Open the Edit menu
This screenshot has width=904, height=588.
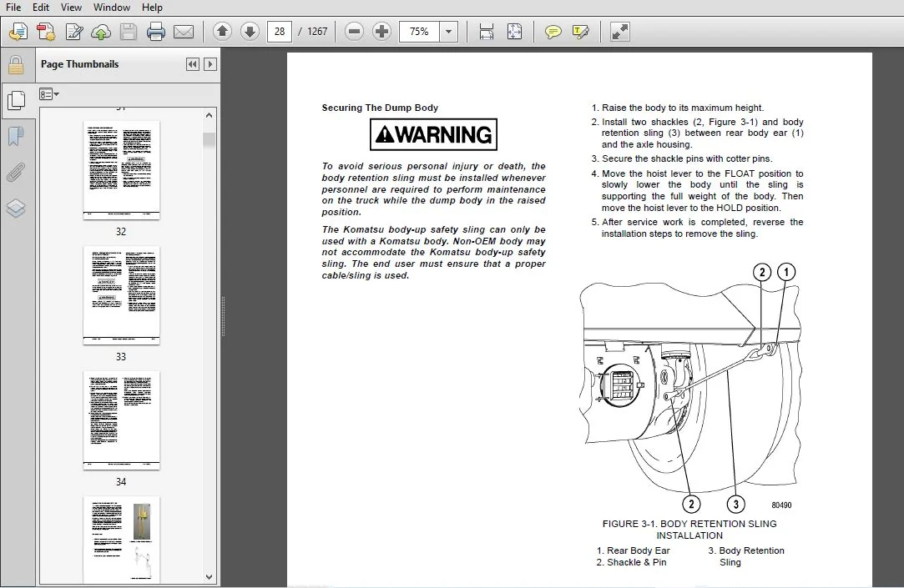point(40,8)
